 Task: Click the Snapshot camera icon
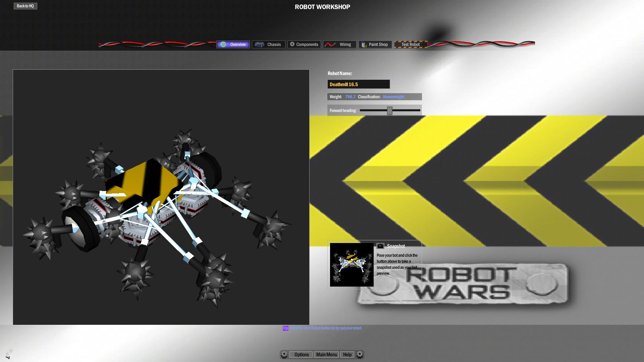tap(380, 246)
